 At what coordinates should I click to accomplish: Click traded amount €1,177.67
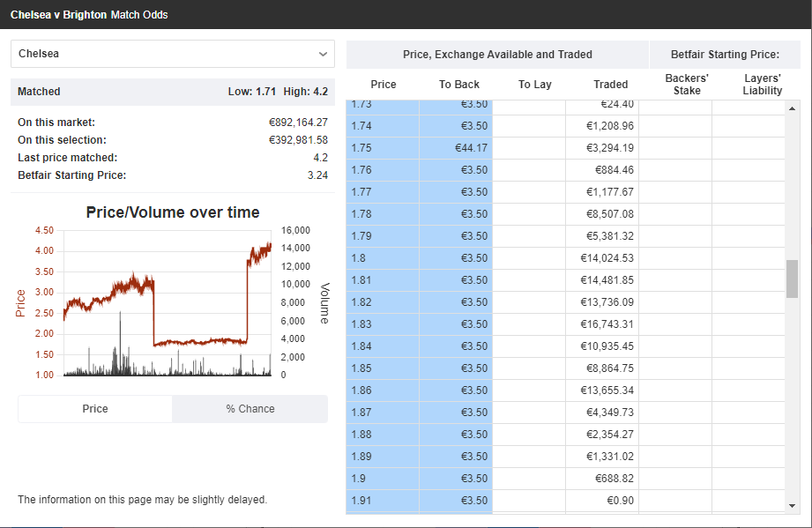(609, 192)
